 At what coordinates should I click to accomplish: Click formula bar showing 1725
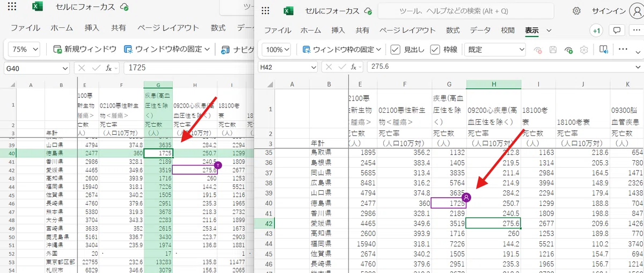point(188,68)
